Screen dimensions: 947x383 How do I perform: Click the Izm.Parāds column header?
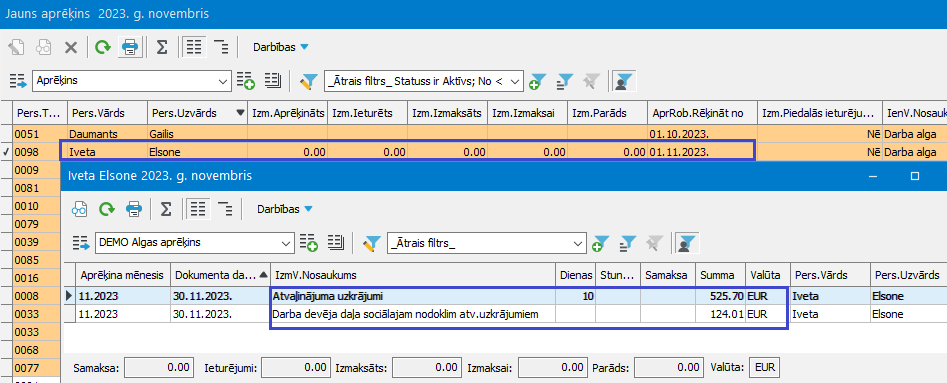(x=607, y=113)
